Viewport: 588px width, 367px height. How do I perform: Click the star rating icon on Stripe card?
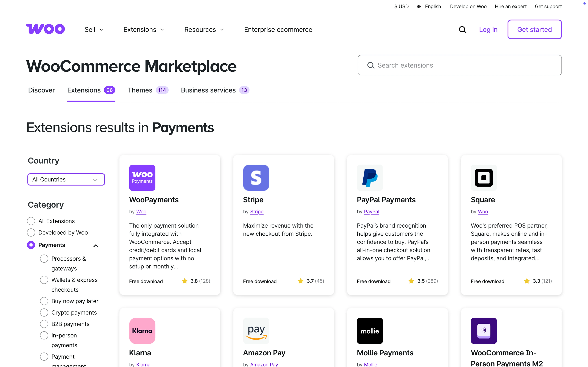coord(301,281)
